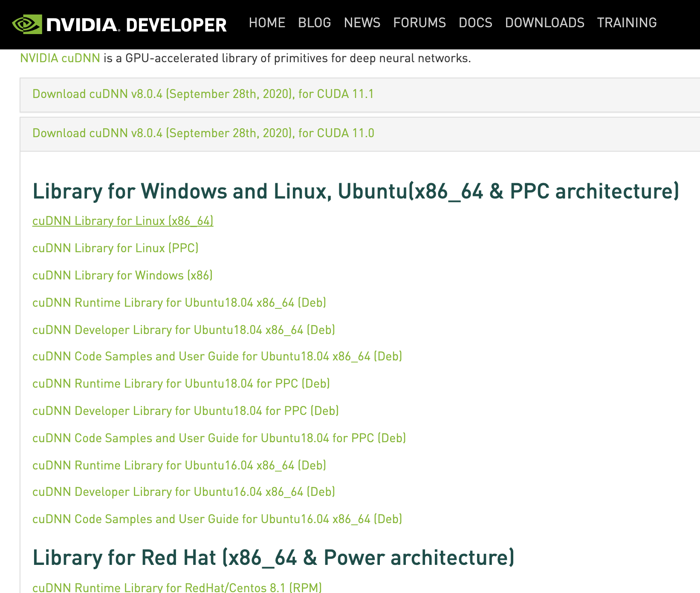Get cuDNN Runtime Library Ubuntu18.04 x86_64 Deb
This screenshot has height=593, width=700.
click(179, 302)
